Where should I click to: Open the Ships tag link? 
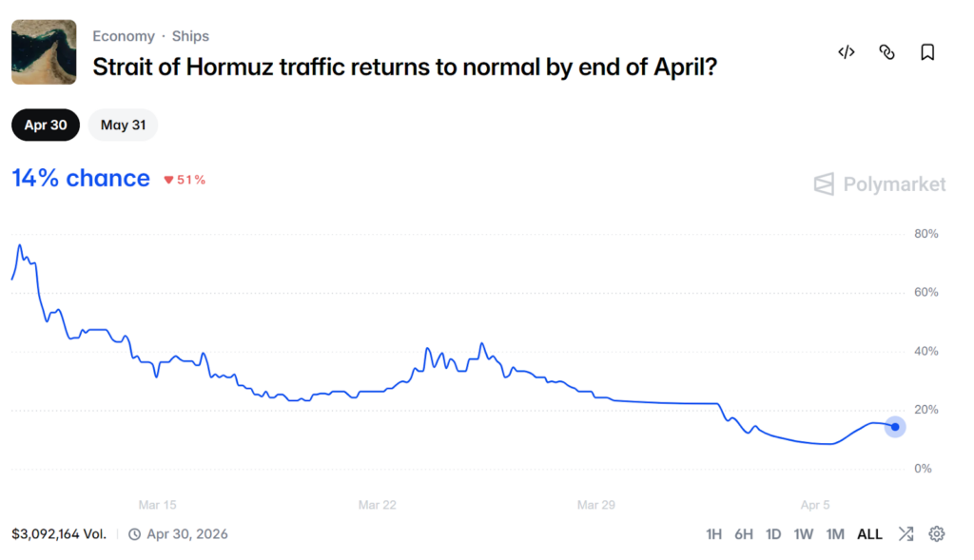190,36
